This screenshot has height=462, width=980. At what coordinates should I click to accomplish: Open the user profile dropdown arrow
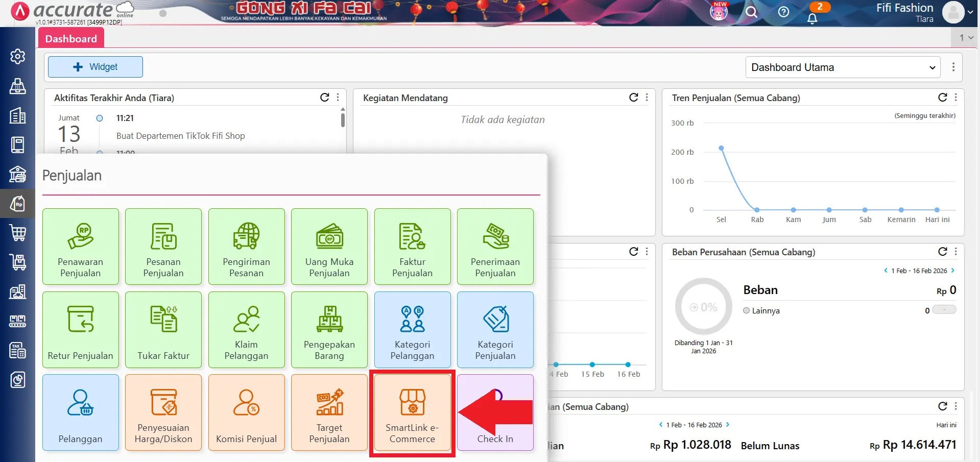(970, 12)
